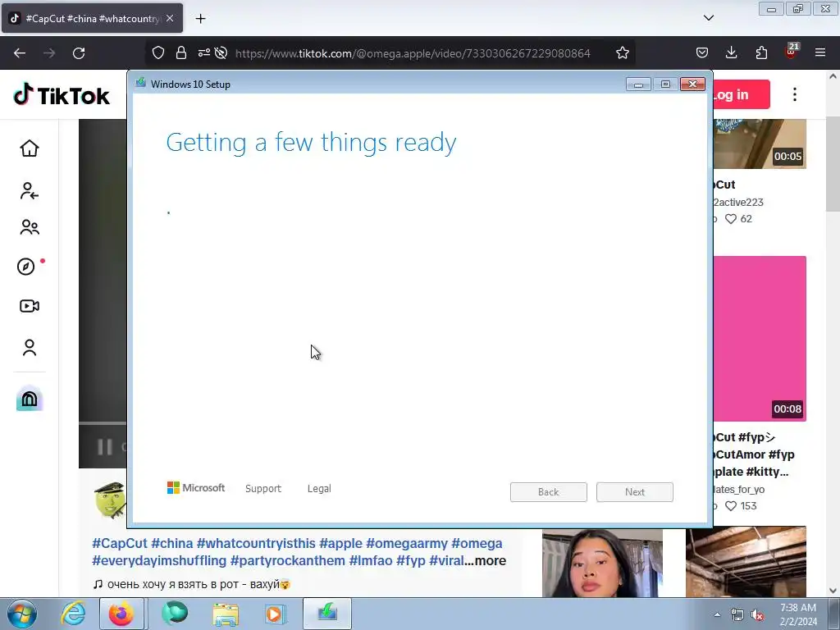Open the File Explorer taskbar icon

[226, 614]
